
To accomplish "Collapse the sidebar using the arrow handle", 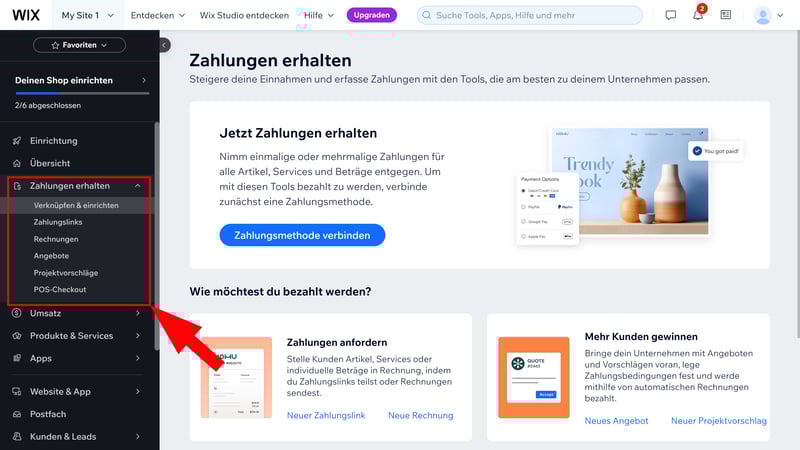I will click(x=164, y=45).
